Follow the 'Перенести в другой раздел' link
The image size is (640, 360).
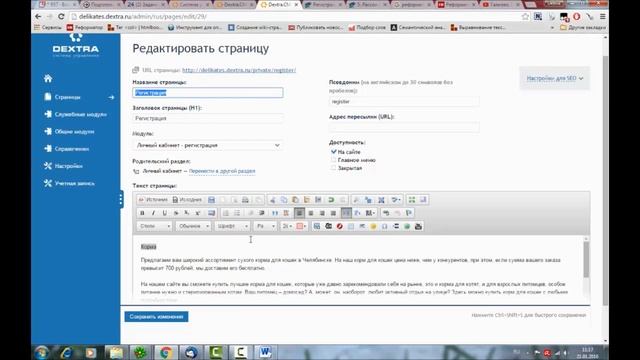point(222,171)
